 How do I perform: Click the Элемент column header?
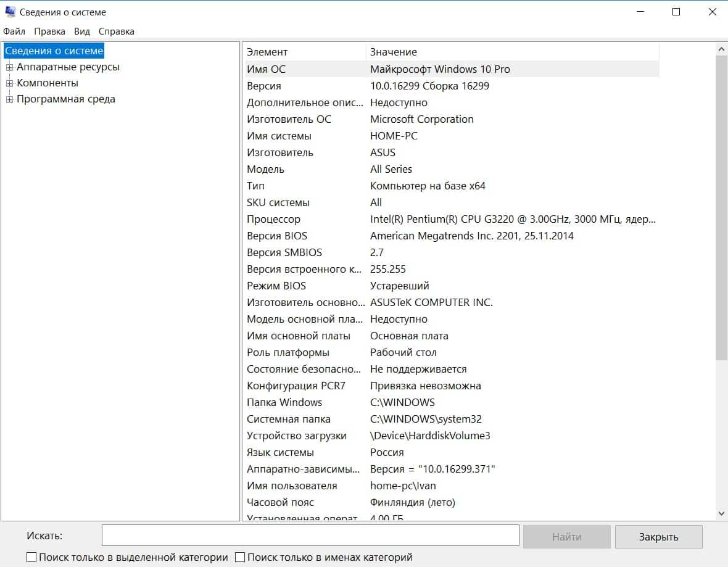click(x=305, y=52)
